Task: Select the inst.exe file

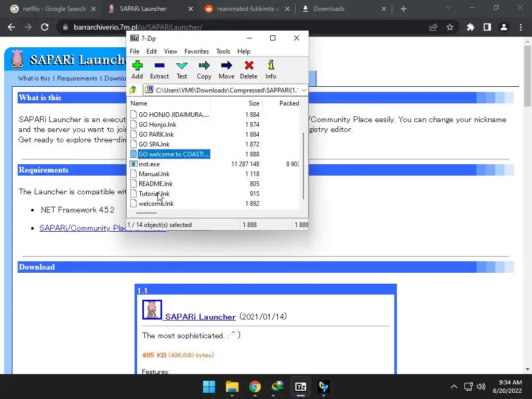Action: 149,164
